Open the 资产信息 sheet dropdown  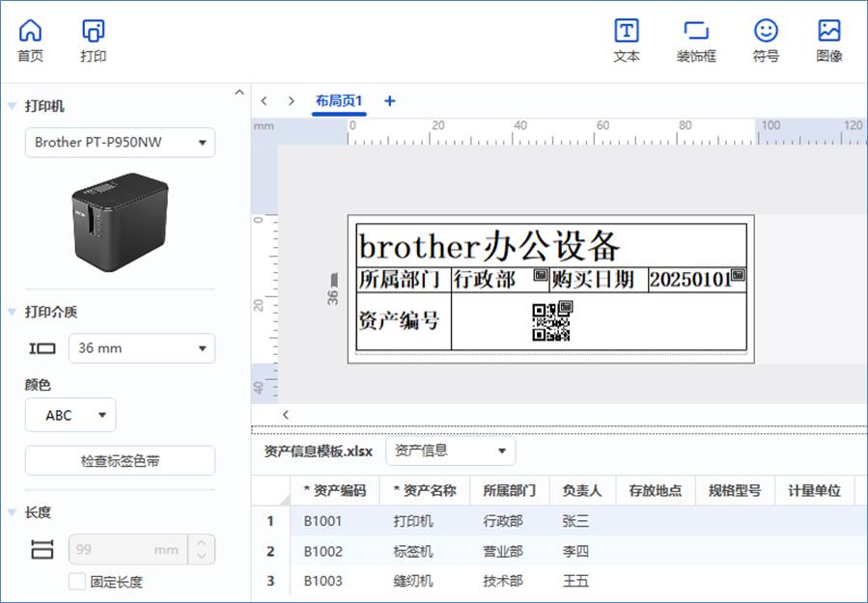(450, 451)
